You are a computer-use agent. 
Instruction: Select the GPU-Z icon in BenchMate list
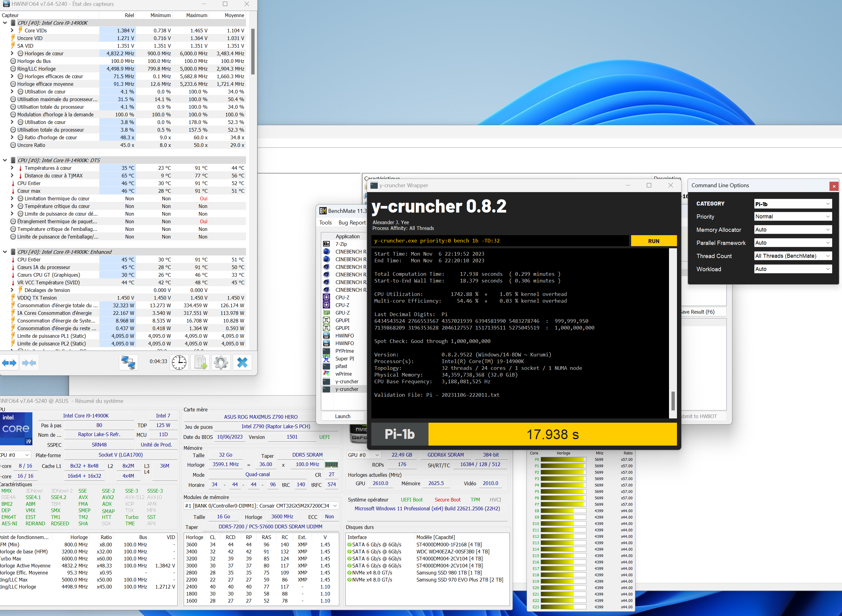[326, 313]
